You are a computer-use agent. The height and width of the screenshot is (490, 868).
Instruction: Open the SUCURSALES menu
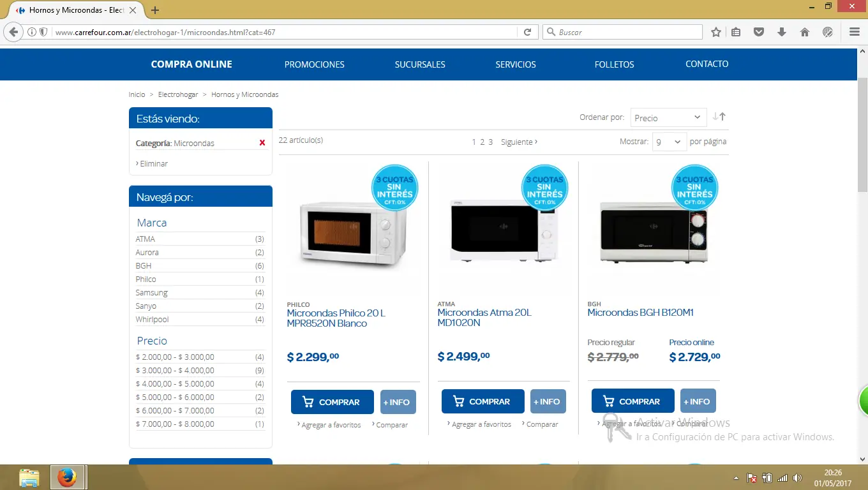click(420, 64)
